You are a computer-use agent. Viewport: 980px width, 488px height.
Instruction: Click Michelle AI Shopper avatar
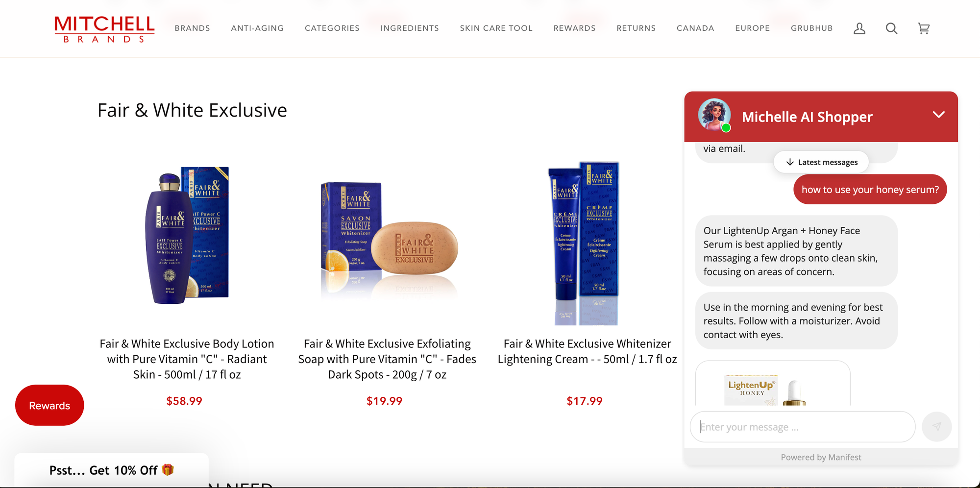click(714, 115)
